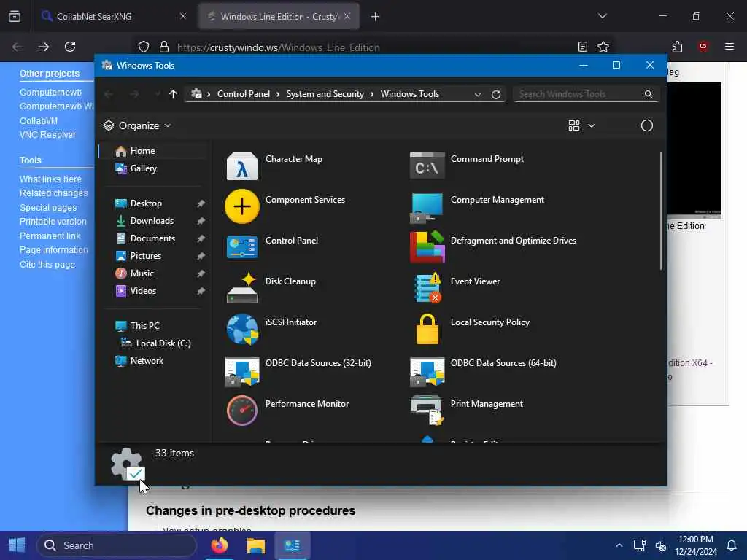Open the Command Prompt icon
Viewport: 747px width, 560px height.
427,166
